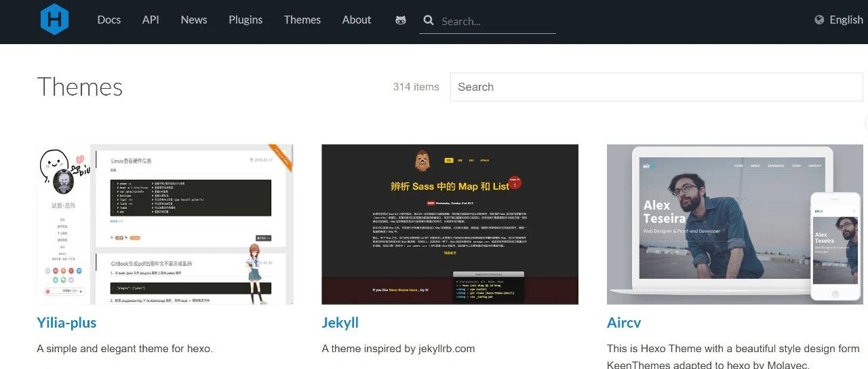868x369 pixels.
Task: Click the 314 items count text
Action: pyautogui.click(x=416, y=87)
